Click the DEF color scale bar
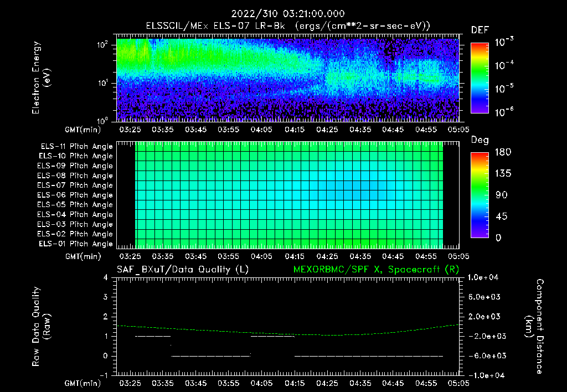The width and height of the screenshot is (567, 392). pyautogui.click(x=480, y=78)
